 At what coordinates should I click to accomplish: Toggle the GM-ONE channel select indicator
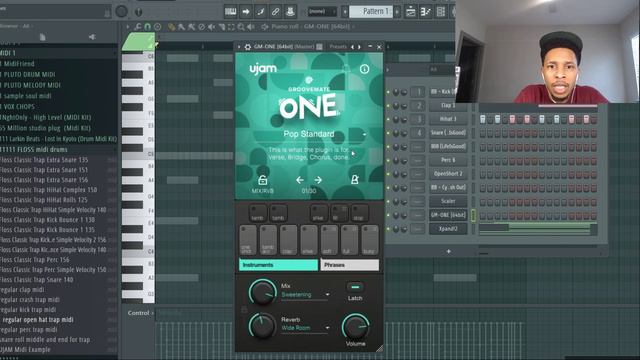pos(473,215)
